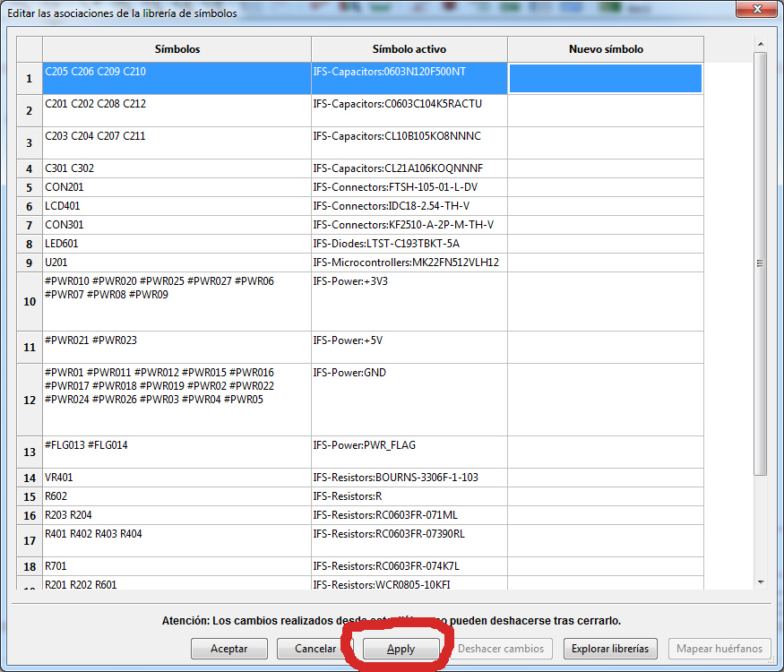Click the scroll down arrow of table
The height and width of the screenshot is (672, 784).
point(761,582)
